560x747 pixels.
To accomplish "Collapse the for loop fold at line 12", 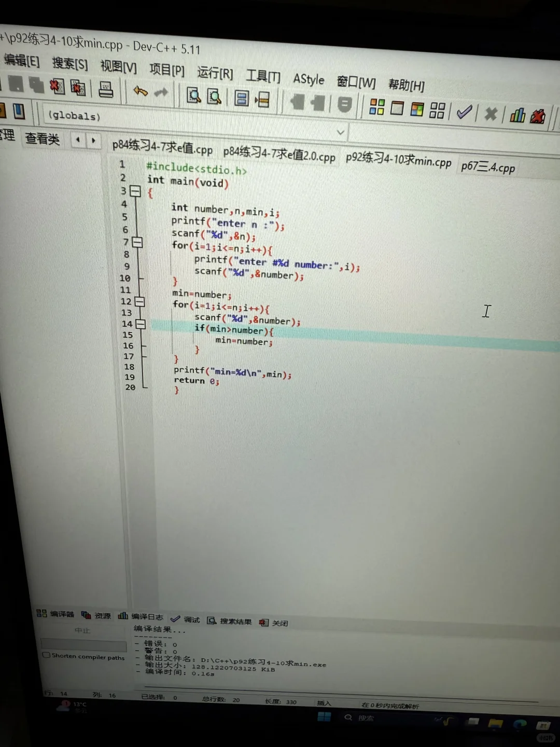I will pyautogui.click(x=139, y=301).
